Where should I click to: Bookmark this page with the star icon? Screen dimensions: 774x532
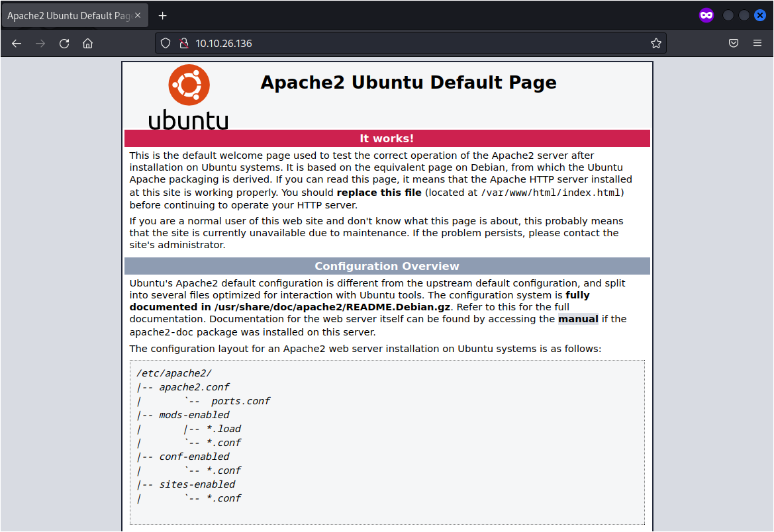[x=655, y=43]
